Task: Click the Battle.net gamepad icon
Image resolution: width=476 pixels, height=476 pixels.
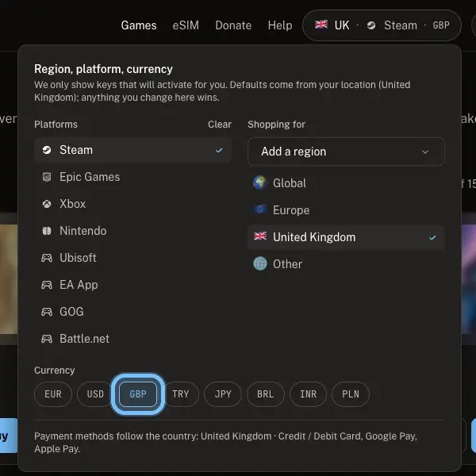Action: pos(47,339)
